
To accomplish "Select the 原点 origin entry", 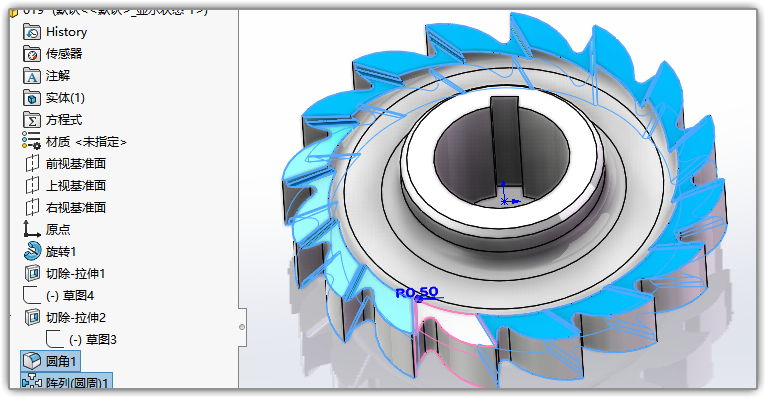I will click(x=58, y=230).
